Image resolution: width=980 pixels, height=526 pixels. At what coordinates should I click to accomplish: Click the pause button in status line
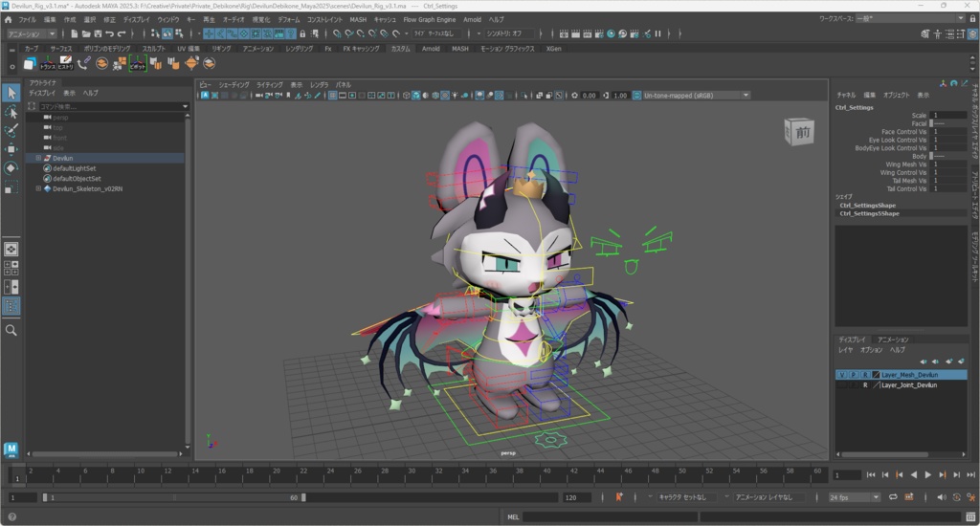(657, 33)
